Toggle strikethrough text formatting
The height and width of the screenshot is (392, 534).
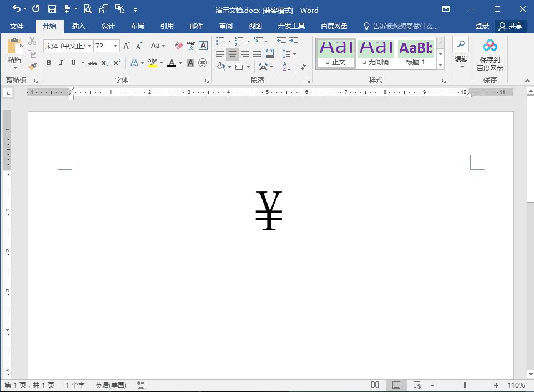92,63
